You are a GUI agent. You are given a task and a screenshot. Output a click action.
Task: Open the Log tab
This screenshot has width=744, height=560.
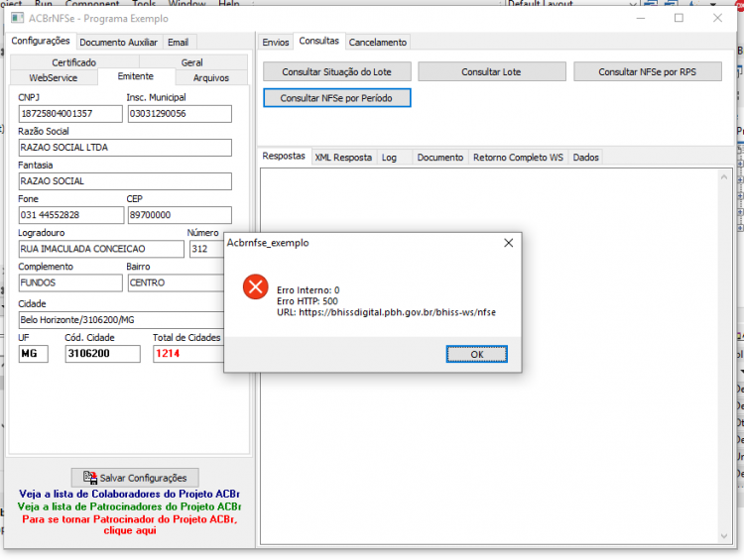[389, 158]
